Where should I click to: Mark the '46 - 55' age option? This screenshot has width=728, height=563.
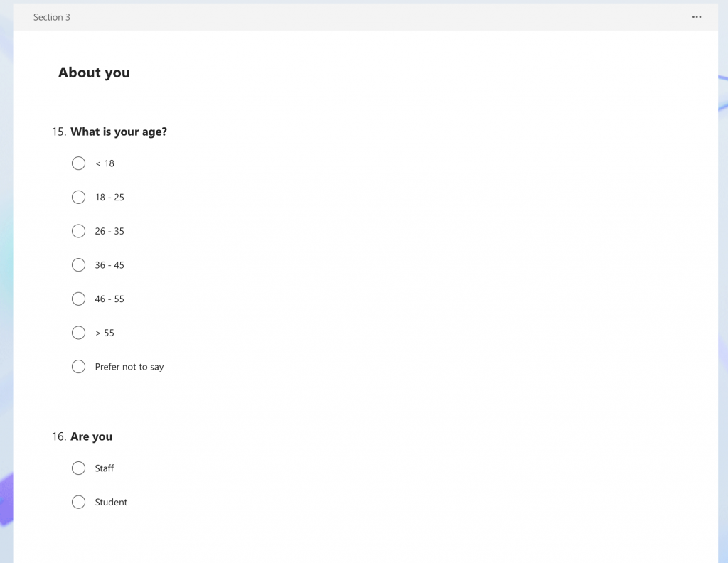click(x=78, y=299)
